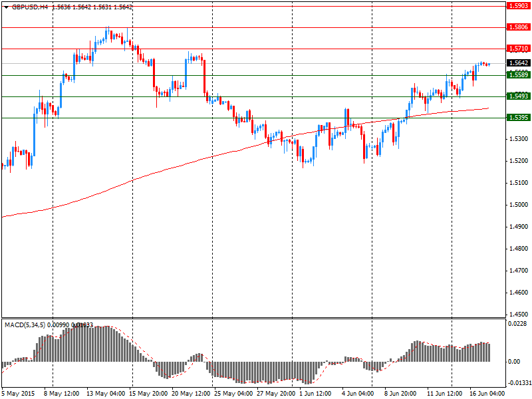This screenshot has height=399, width=532.
Task: Click the 1.5642 current price label
Action: [x=519, y=63]
